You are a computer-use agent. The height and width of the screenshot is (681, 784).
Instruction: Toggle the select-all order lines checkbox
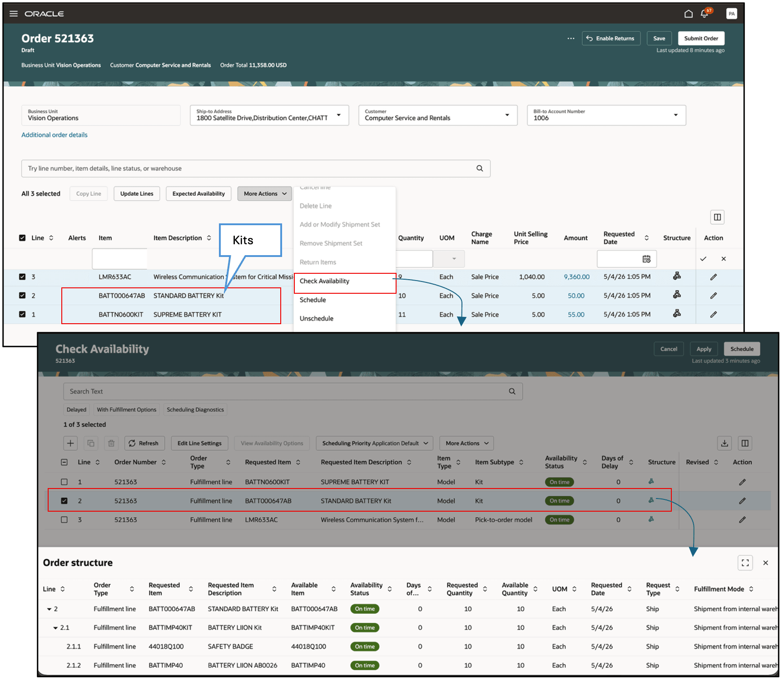pyautogui.click(x=22, y=238)
